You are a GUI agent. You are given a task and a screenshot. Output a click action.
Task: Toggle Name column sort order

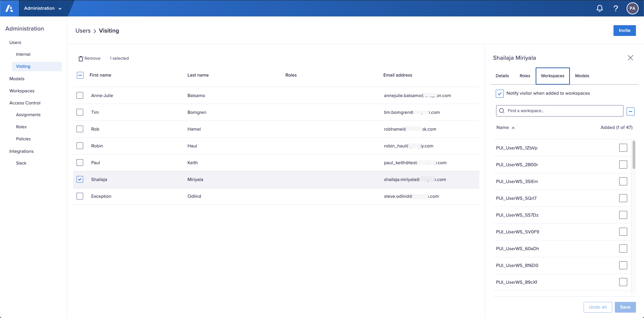point(505,128)
